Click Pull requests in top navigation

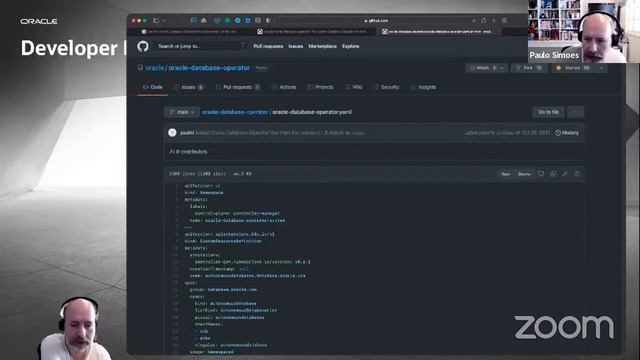click(x=268, y=46)
